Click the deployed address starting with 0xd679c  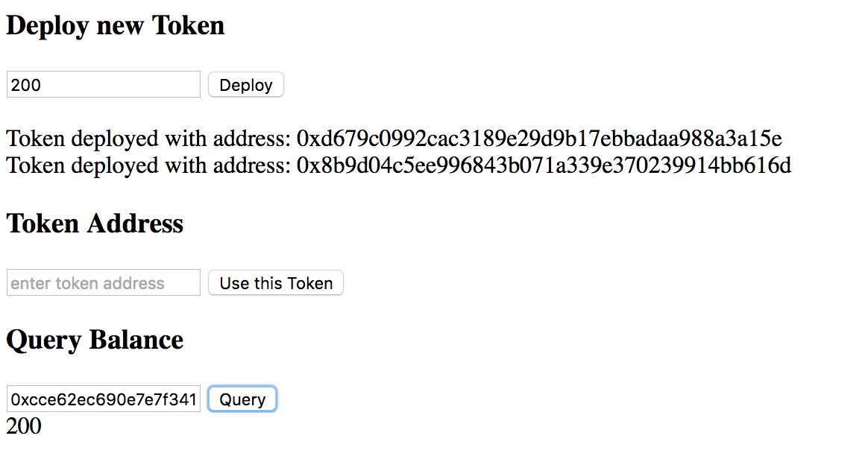(x=539, y=139)
